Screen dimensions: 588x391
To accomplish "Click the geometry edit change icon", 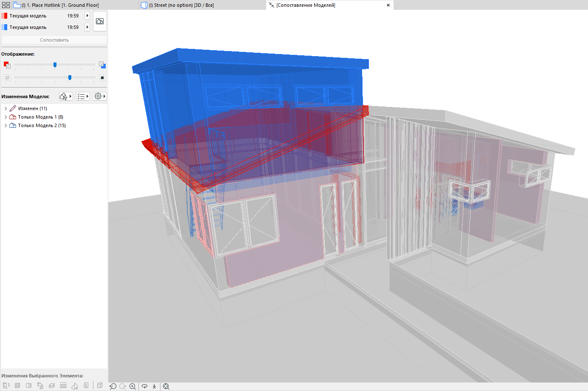I will click(x=29, y=385).
